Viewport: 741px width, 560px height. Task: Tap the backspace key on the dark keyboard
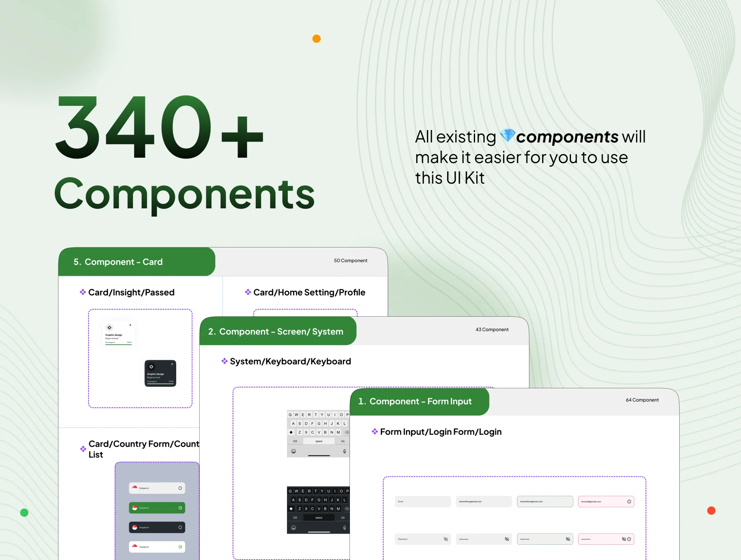click(347, 509)
